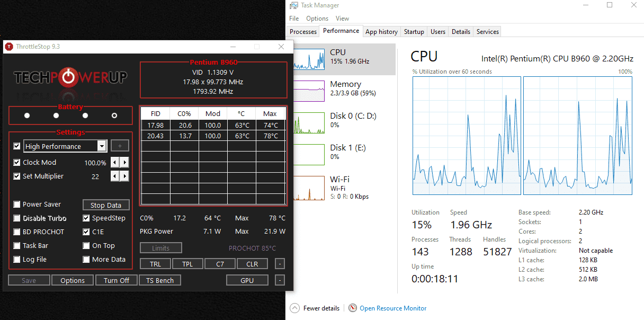644x320 pixels.
Task: Click the minus button beside GPU
Action: 280,280
